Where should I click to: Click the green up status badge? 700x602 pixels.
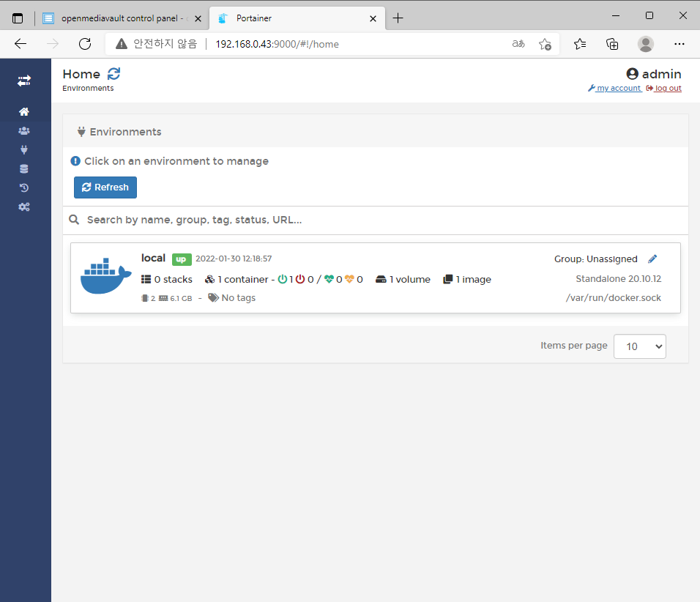point(182,259)
